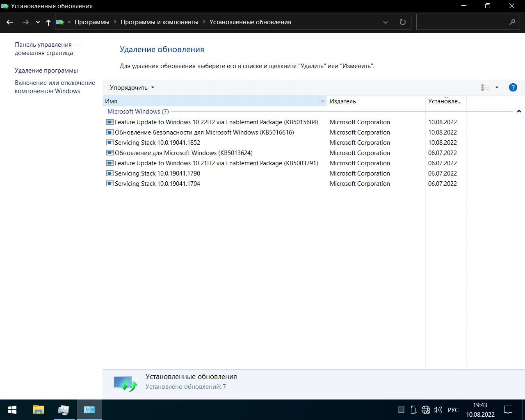The width and height of the screenshot is (525, 420).
Task: Open notification center icon
Action: (x=508, y=410)
